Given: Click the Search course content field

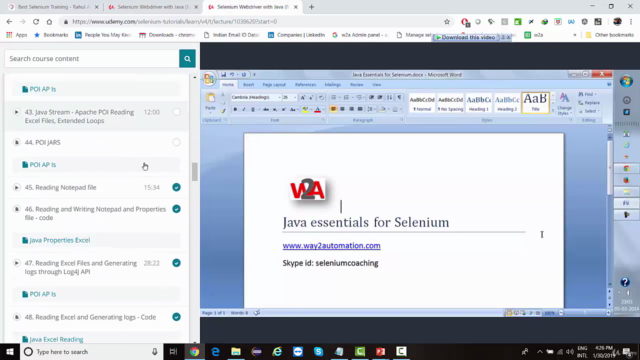Looking at the screenshot, I should click(92, 59).
